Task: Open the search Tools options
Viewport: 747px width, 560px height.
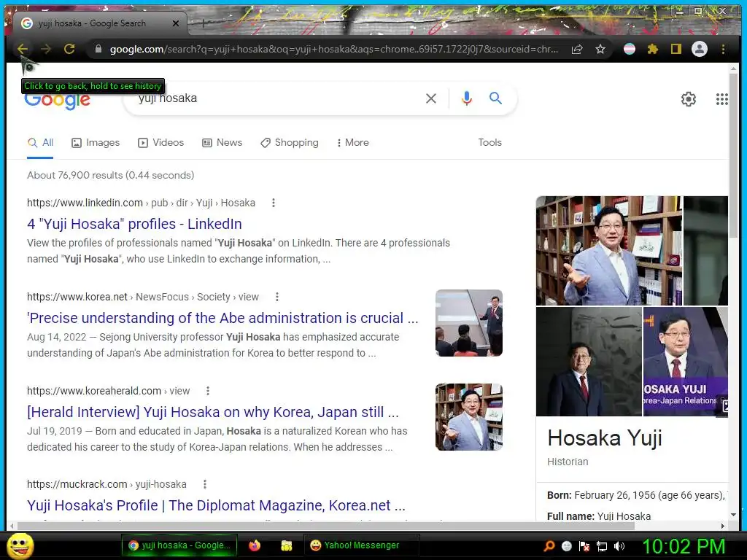Action: pos(489,142)
